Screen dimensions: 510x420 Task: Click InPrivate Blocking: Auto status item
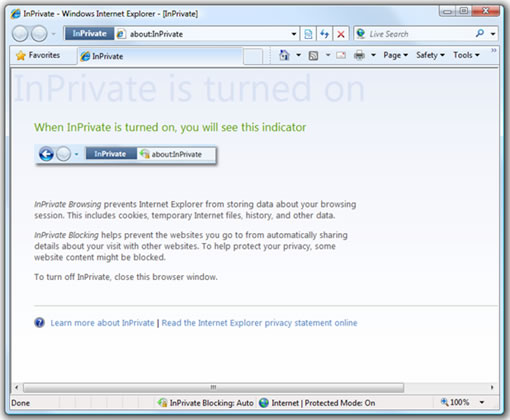206,403
